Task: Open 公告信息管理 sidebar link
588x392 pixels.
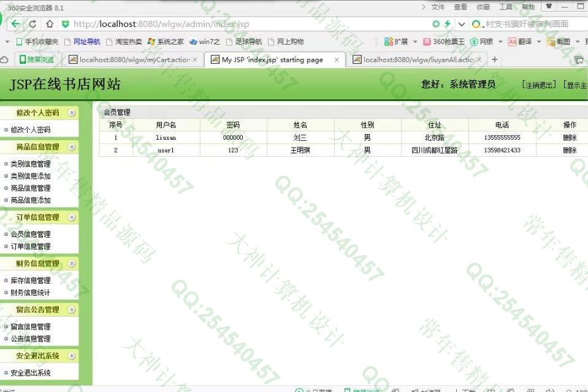Action: tap(31, 339)
